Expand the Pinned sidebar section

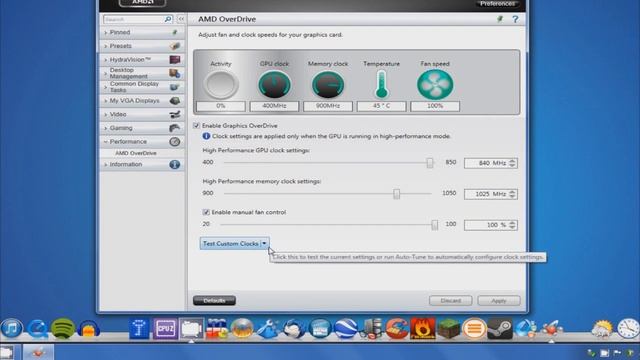(142, 32)
